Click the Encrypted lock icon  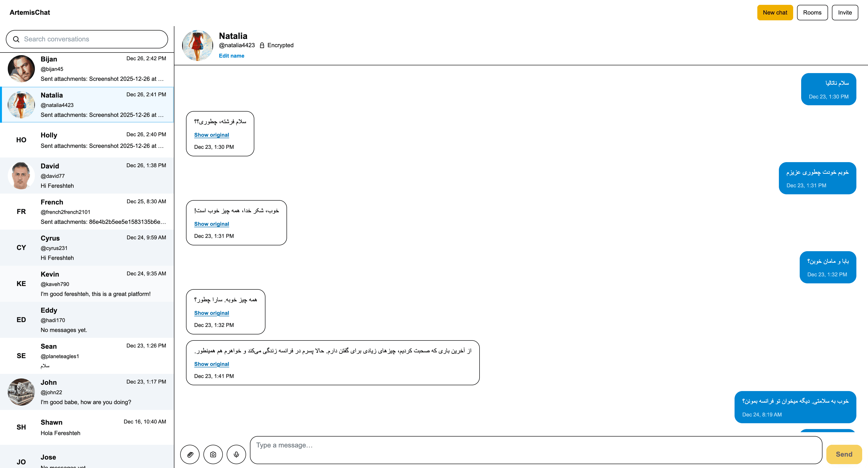click(x=262, y=45)
